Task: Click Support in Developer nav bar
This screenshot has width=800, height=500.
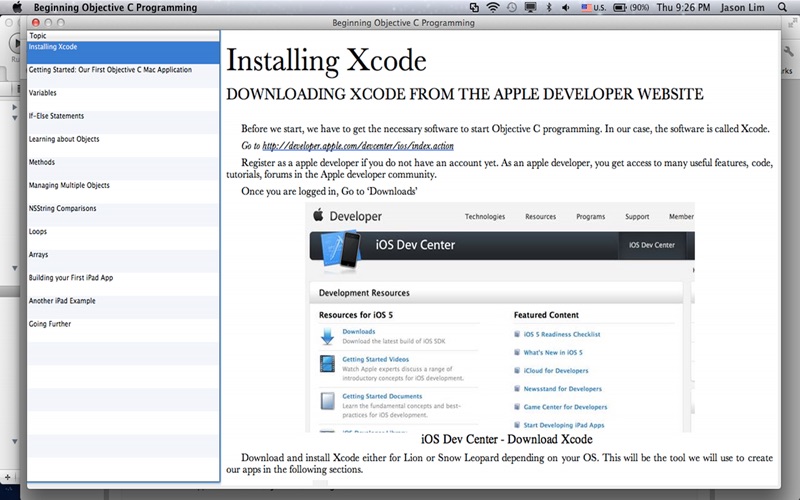Action: click(637, 216)
